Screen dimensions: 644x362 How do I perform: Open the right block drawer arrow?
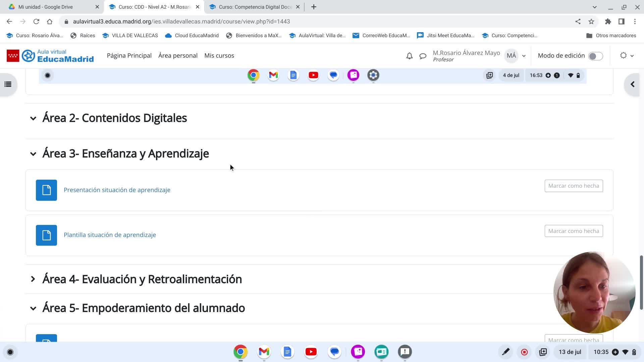pos(632,84)
